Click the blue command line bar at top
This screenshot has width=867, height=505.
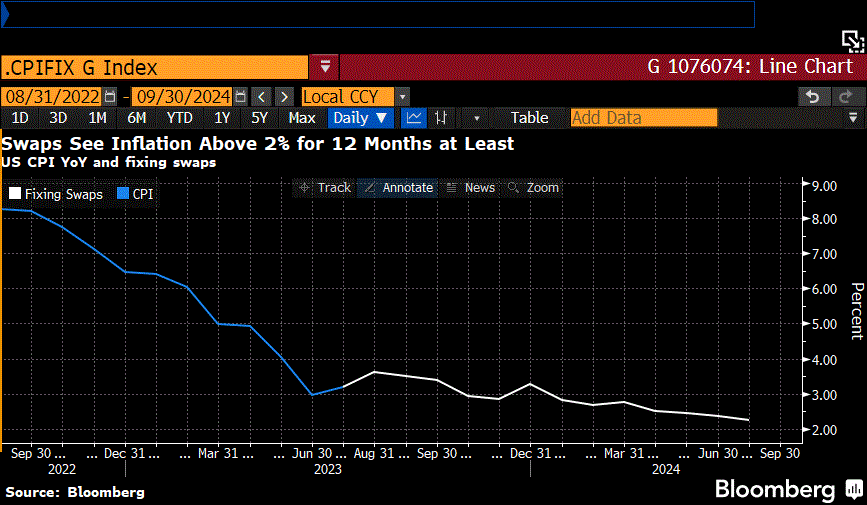click(x=378, y=15)
